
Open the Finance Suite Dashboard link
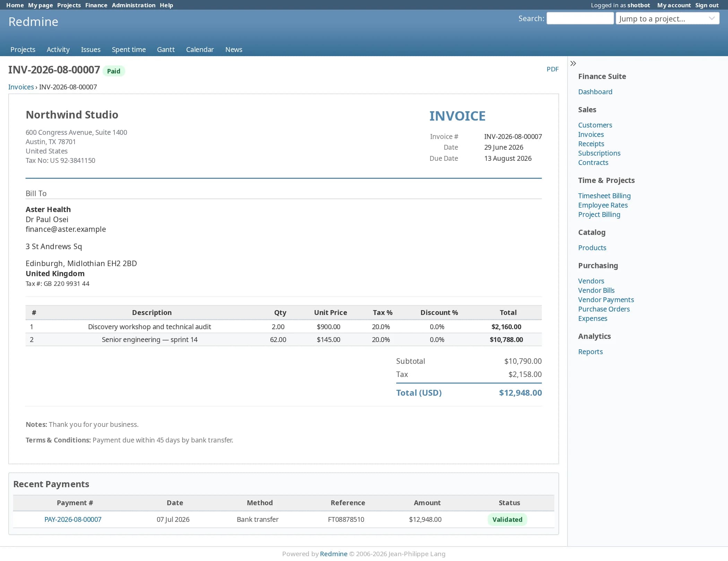(x=595, y=92)
